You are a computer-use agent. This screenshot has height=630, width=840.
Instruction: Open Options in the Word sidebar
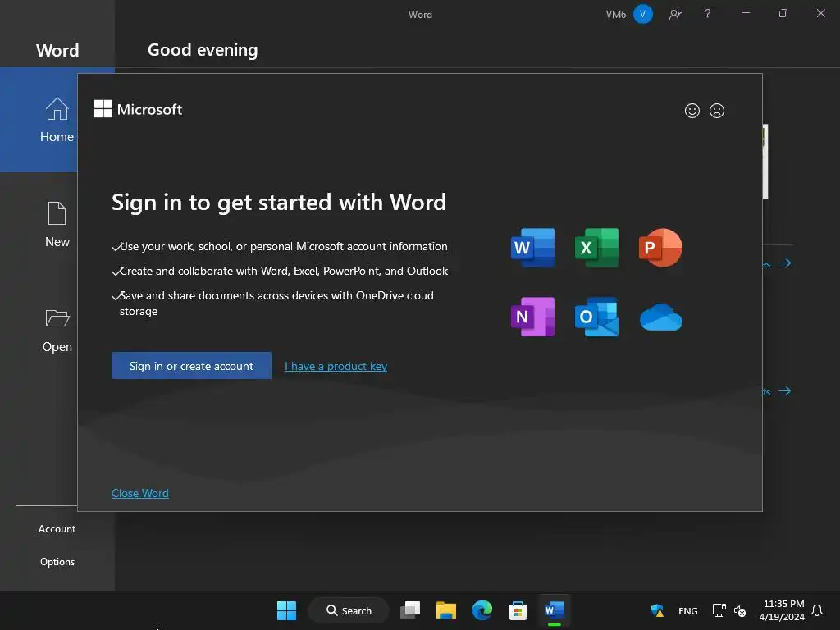57,561
